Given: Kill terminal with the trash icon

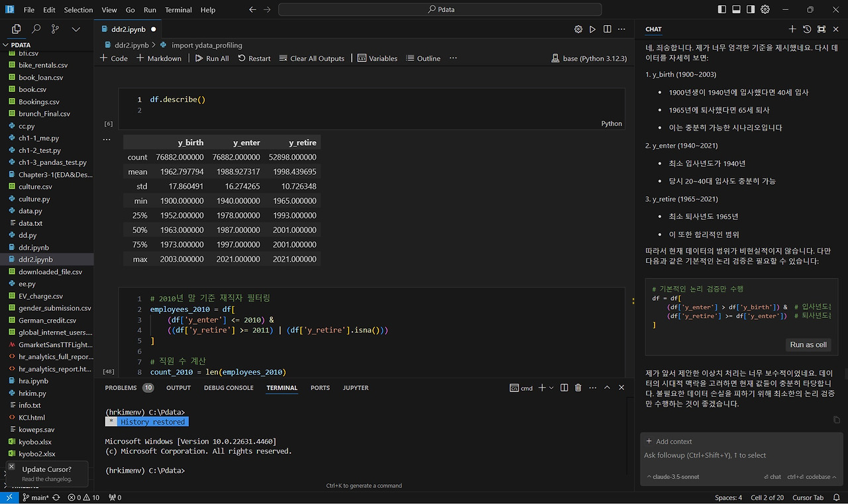Looking at the screenshot, I should pyautogui.click(x=578, y=388).
